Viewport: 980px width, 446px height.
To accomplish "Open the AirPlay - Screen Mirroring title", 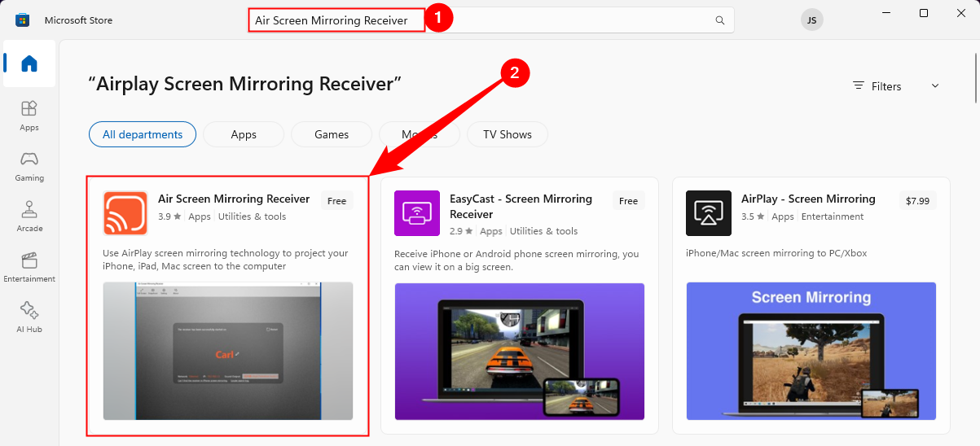I will 808,199.
